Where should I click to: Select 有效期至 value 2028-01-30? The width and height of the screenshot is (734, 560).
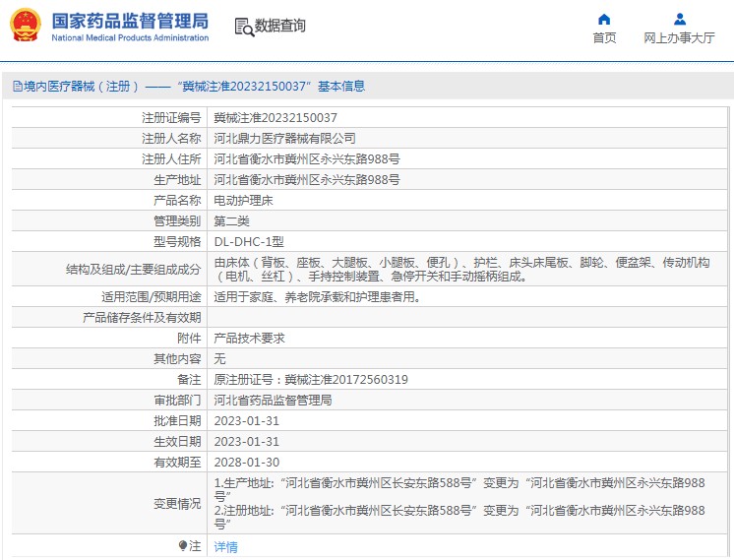pos(247,463)
